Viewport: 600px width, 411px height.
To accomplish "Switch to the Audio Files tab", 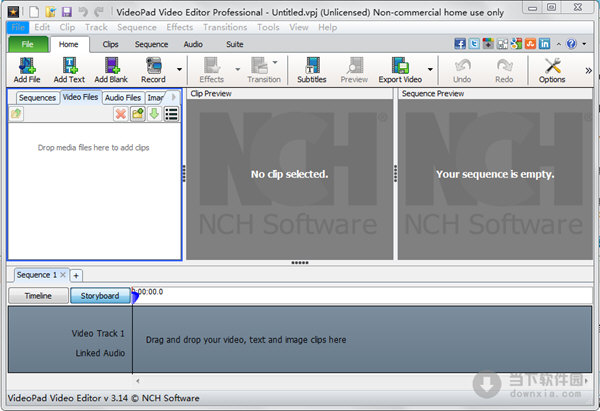I will pyautogui.click(x=123, y=98).
